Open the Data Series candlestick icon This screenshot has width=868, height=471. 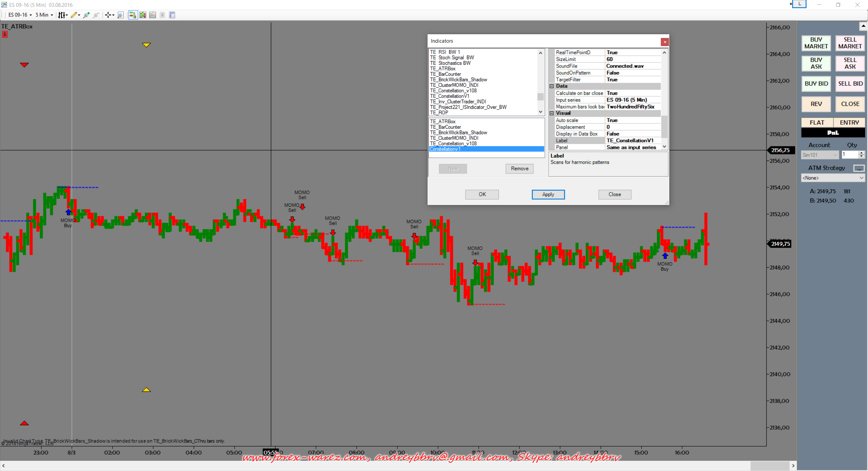pyautogui.click(x=143, y=15)
